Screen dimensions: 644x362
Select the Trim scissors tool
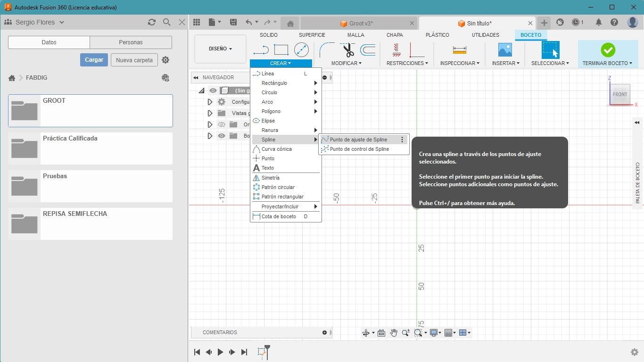[348, 49]
